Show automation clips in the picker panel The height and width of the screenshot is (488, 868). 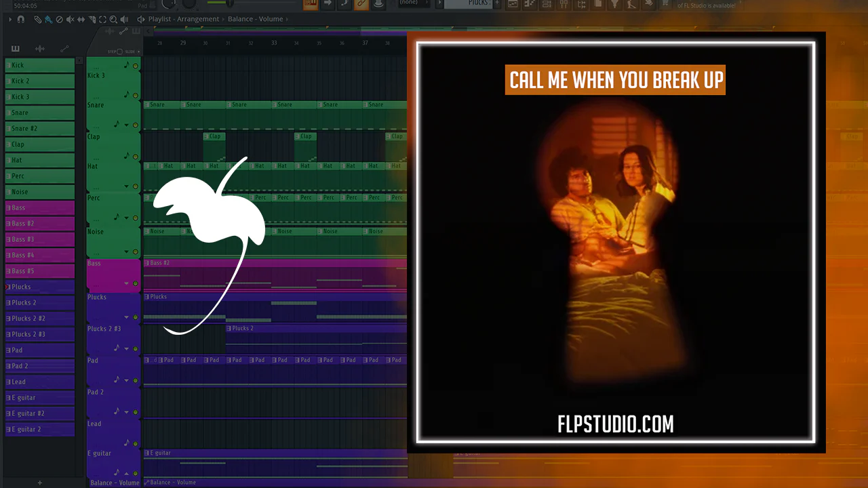pyautogui.click(x=64, y=49)
